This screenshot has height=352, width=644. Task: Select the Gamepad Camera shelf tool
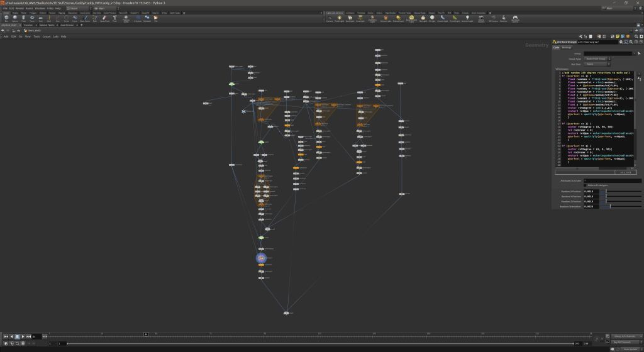515,18
